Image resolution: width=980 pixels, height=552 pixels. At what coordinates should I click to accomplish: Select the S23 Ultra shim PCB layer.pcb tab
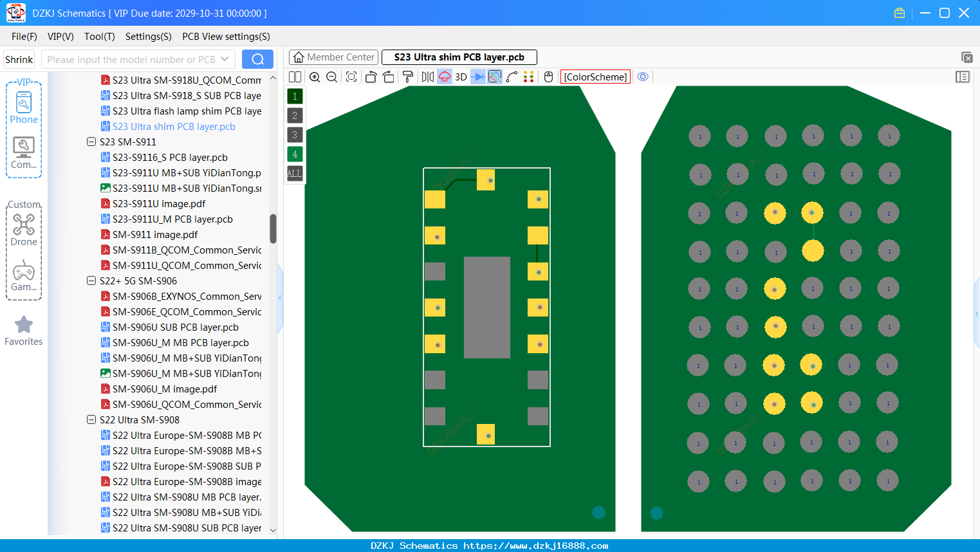459,57
